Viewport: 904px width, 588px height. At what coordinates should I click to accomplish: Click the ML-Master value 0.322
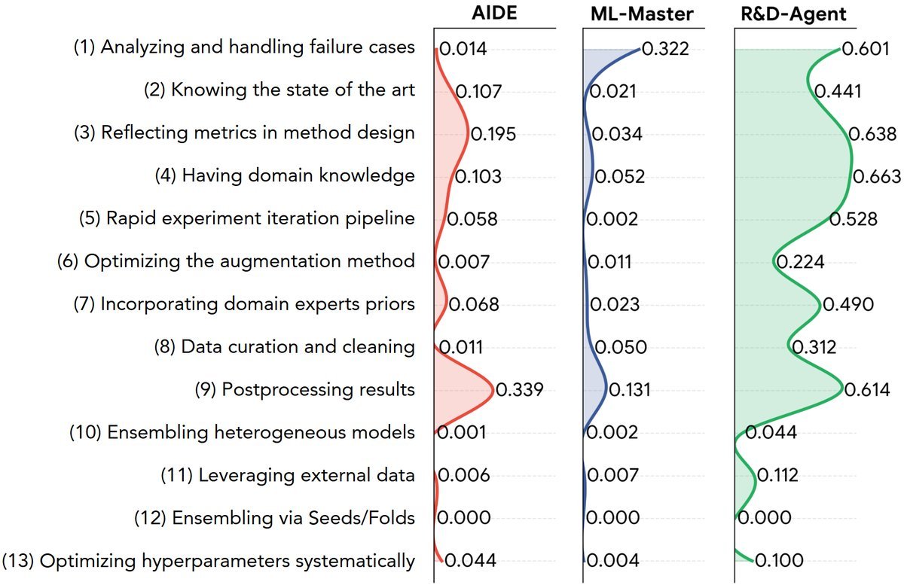pyautogui.click(x=666, y=50)
